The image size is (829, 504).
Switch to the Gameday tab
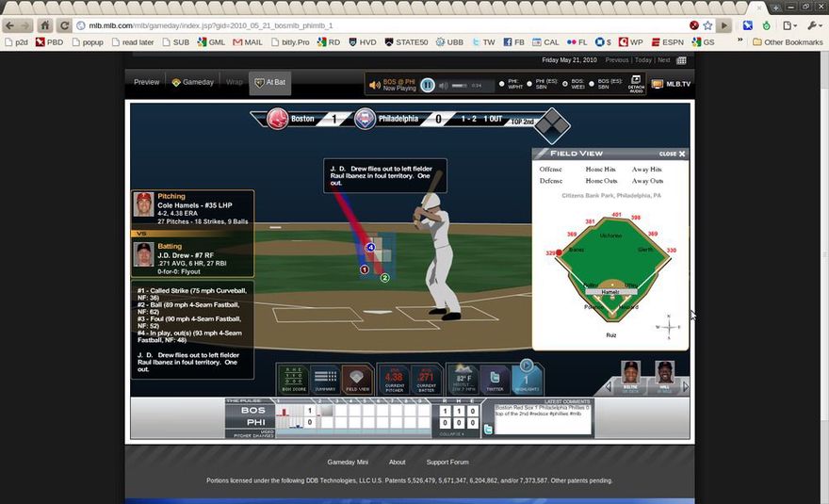193,82
